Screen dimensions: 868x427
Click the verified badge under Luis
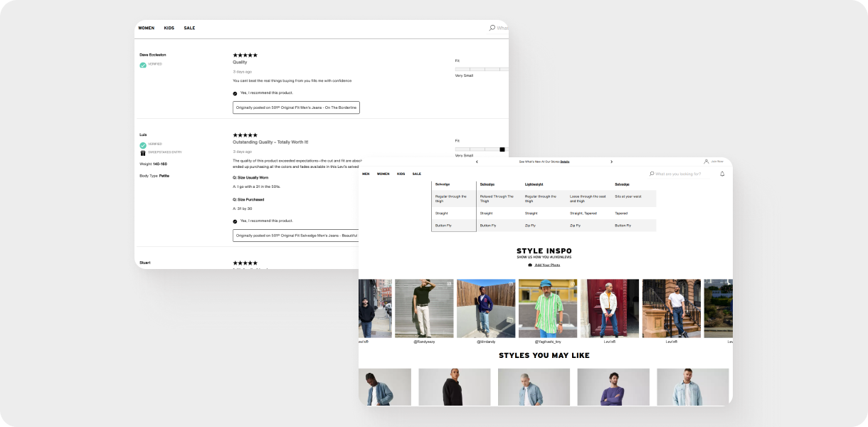pyautogui.click(x=143, y=144)
